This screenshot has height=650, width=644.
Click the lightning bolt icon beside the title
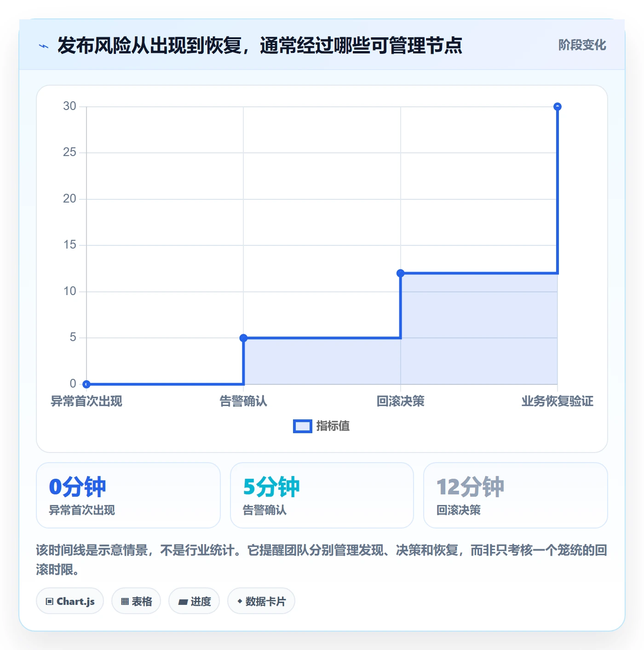44,46
